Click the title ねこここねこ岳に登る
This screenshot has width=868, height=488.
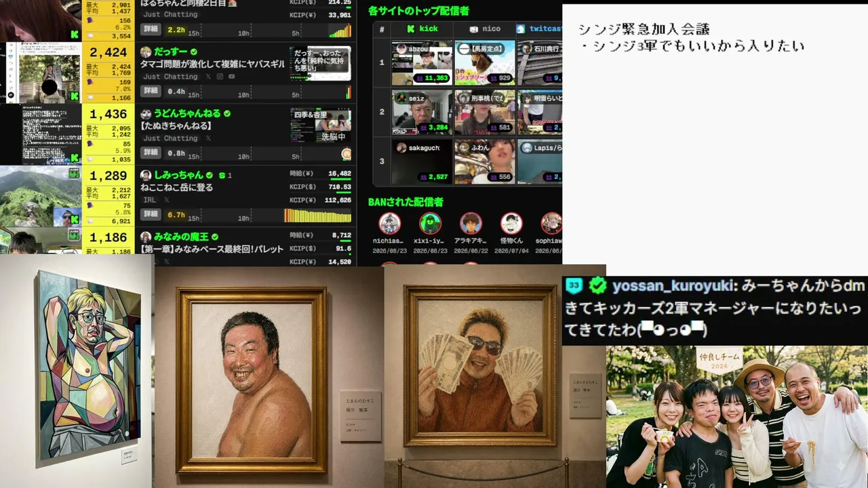[176, 188]
